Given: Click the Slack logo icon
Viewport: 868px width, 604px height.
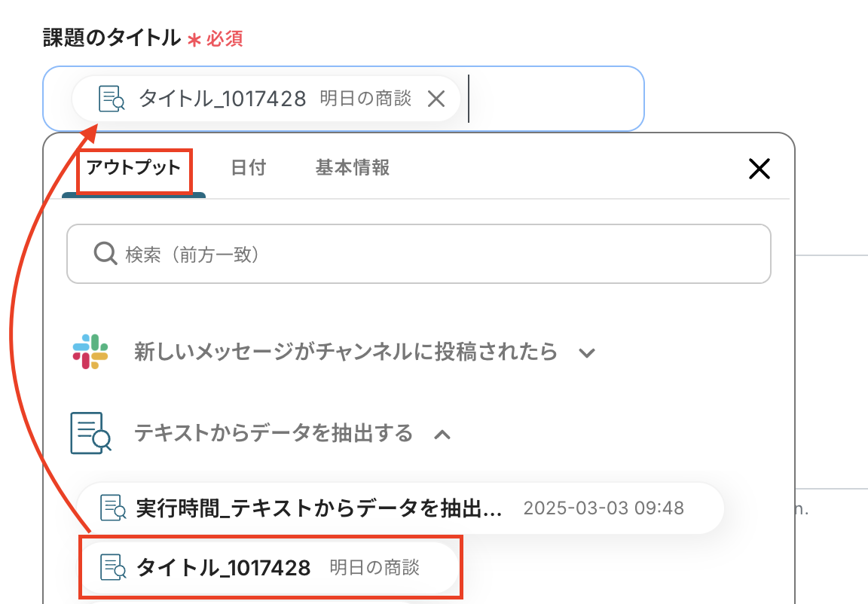Looking at the screenshot, I should tap(90, 352).
